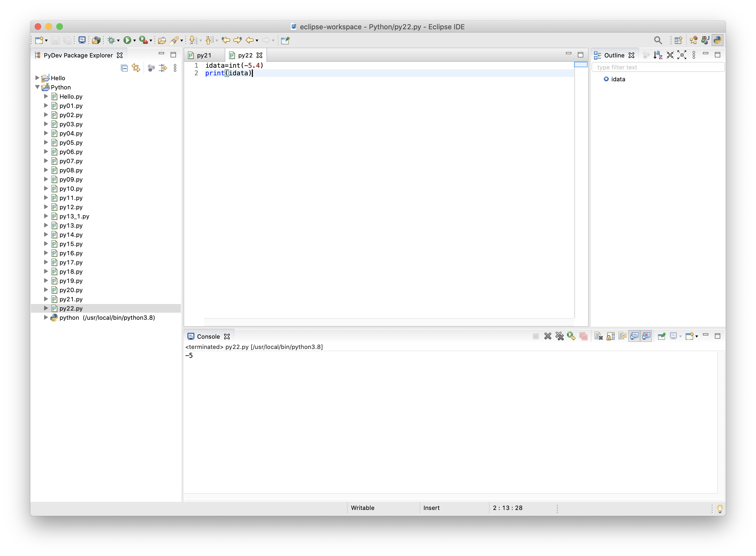The height and width of the screenshot is (556, 756).
Task: Click the Pin Editor toolbar icon
Action: [x=285, y=40]
